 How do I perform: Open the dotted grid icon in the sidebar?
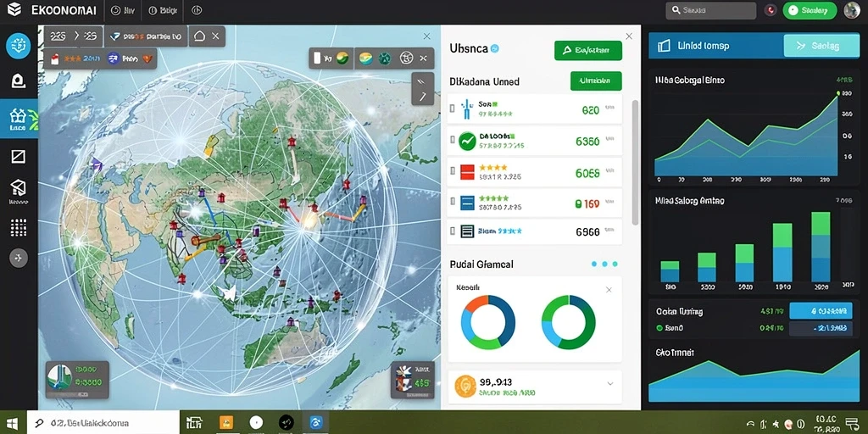point(19,227)
